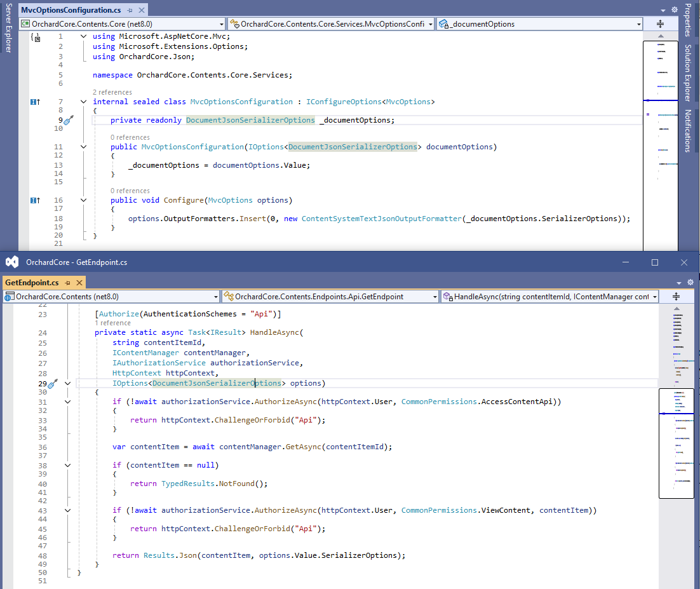
Task: Open the Notifications side panel
Action: [687, 131]
